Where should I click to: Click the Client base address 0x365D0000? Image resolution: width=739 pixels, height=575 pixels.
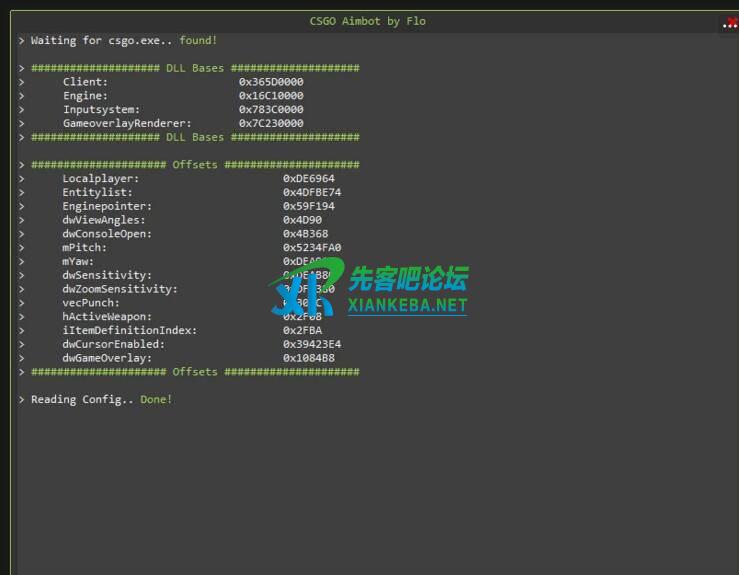271,82
